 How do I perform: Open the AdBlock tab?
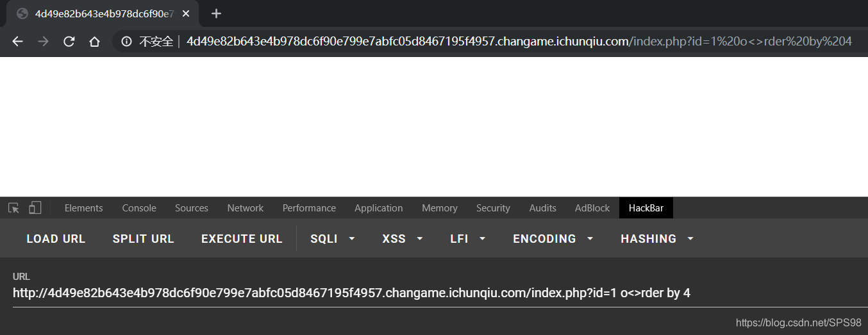pyautogui.click(x=592, y=208)
